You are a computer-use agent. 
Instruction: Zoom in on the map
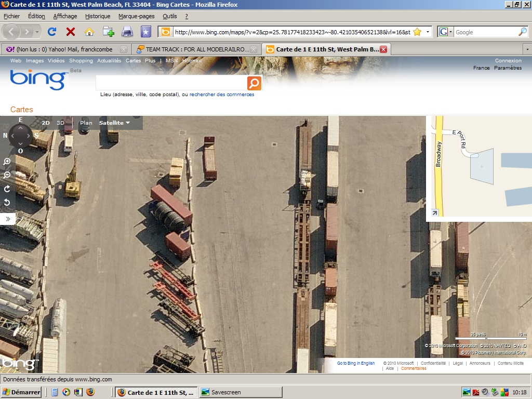[7, 162]
